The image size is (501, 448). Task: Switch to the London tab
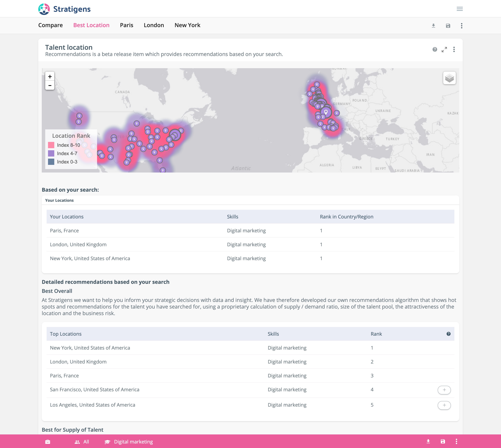(154, 25)
